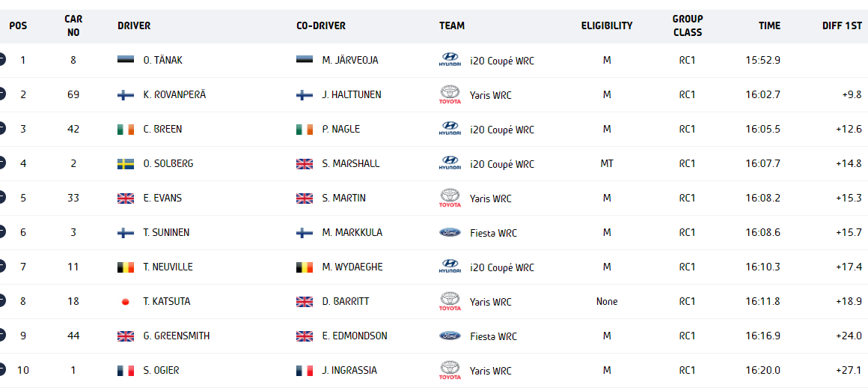The image size is (868, 388).
Task: Click the Estonian flag next to O. Tänak
Action: [126, 60]
